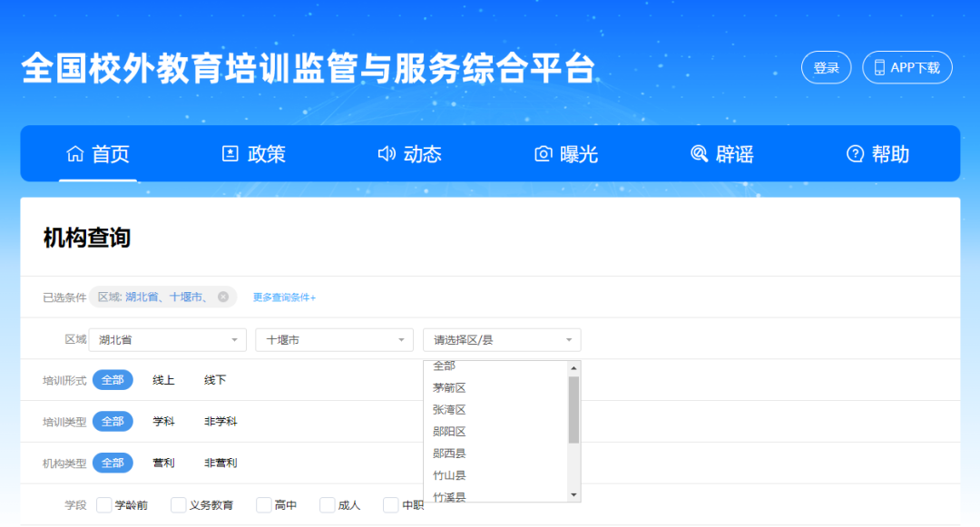Viewport: 980px width, 527px height.
Task: Click the home icon on 首页 tab
Action: 77,153
